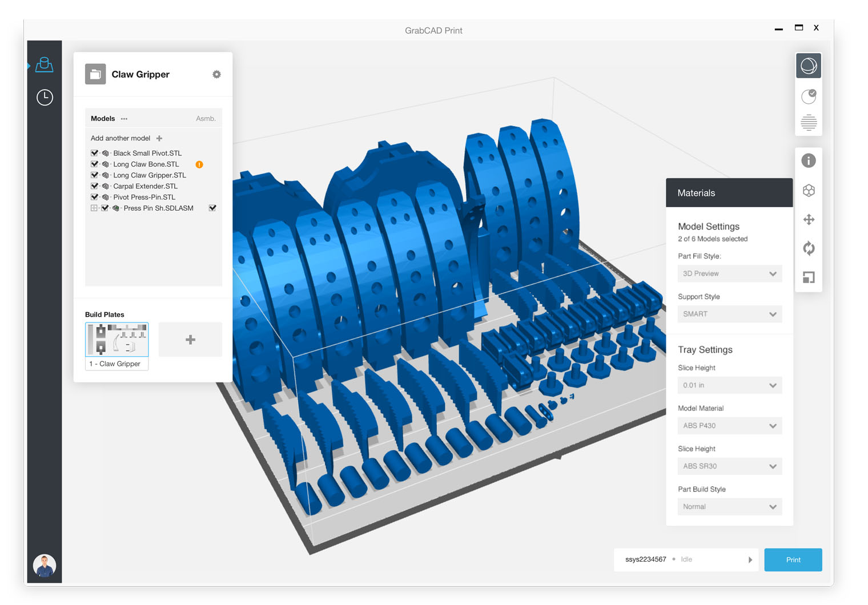Open the Support Style SMART dropdown
Image resolution: width=868 pixels, height=605 pixels.
tap(729, 314)
